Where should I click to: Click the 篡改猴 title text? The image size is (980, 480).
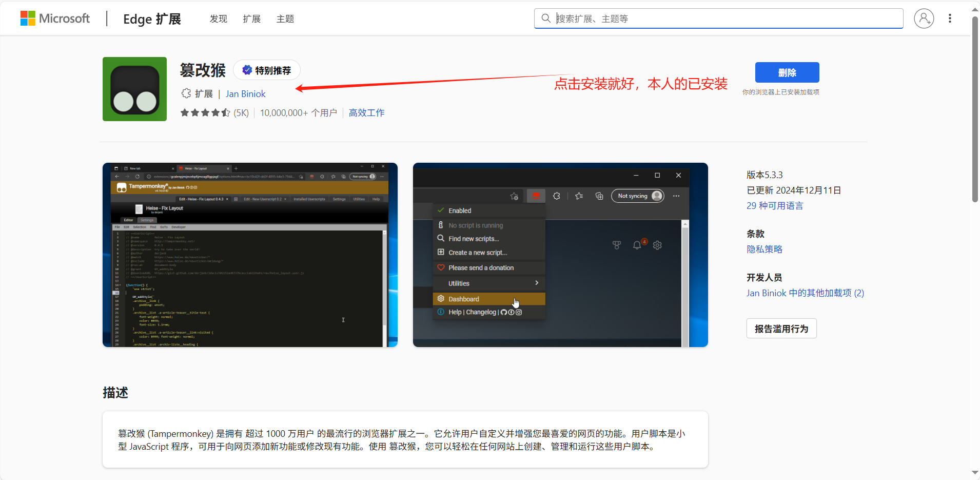coord(203,70)
